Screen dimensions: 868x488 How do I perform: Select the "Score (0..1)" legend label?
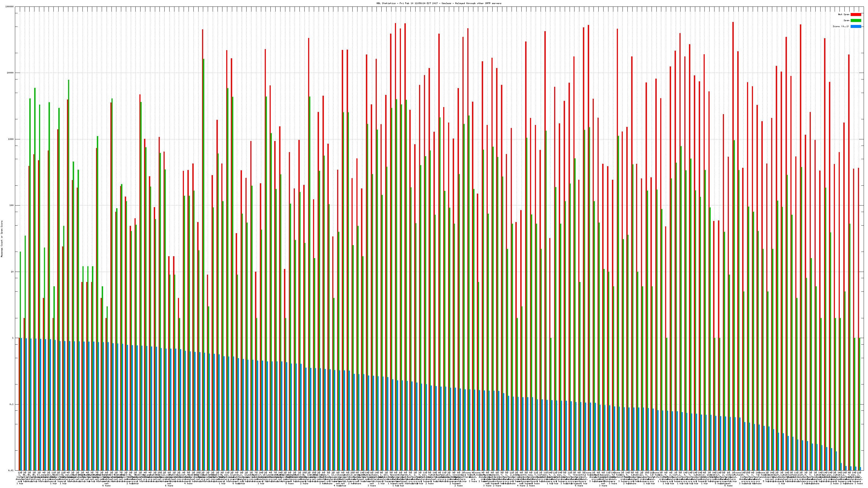pos(841,26)
